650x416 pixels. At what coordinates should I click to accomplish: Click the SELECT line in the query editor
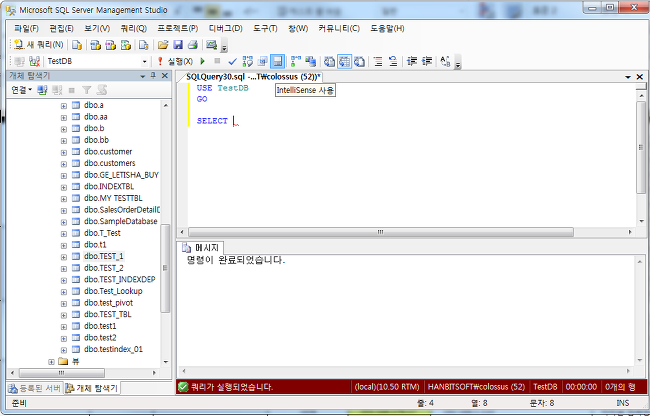[212, 121]
